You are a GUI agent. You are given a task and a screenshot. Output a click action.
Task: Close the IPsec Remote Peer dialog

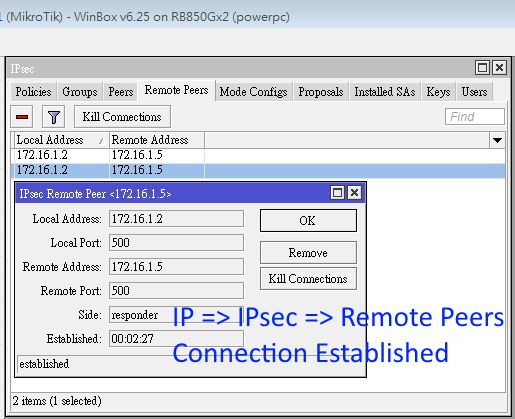coord(354,193)
